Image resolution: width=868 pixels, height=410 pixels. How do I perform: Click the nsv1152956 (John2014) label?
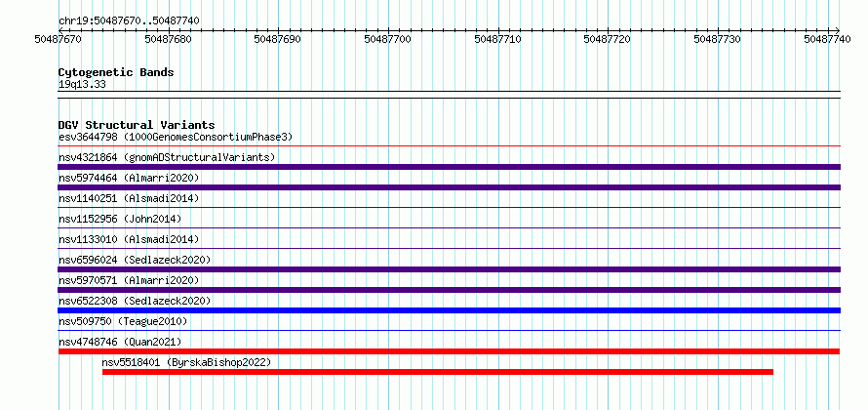(120, 219)
